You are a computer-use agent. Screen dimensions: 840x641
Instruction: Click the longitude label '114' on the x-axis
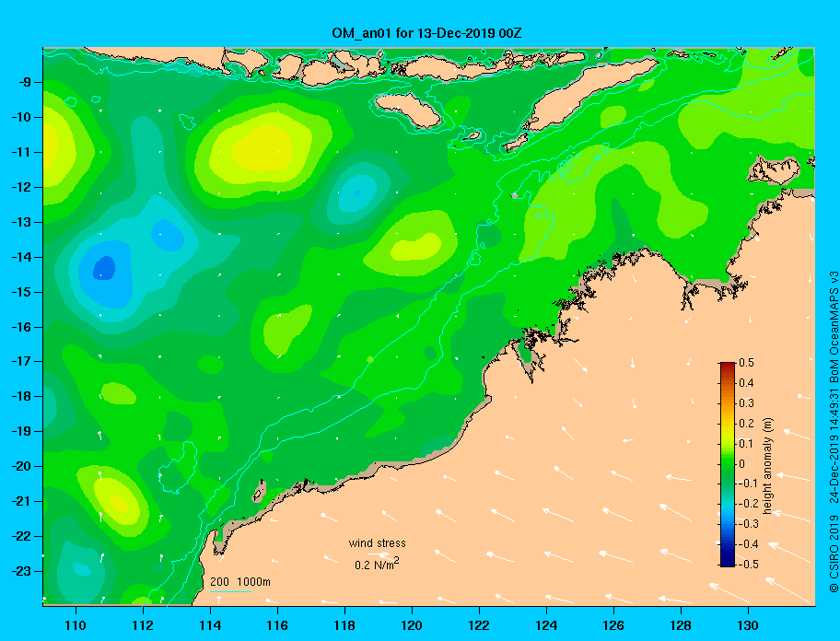210,625
